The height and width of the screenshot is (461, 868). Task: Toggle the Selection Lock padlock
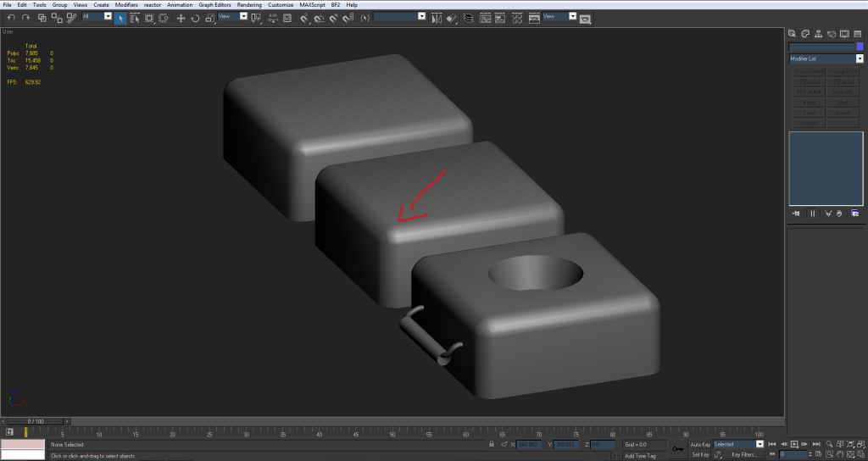(492, 444)
